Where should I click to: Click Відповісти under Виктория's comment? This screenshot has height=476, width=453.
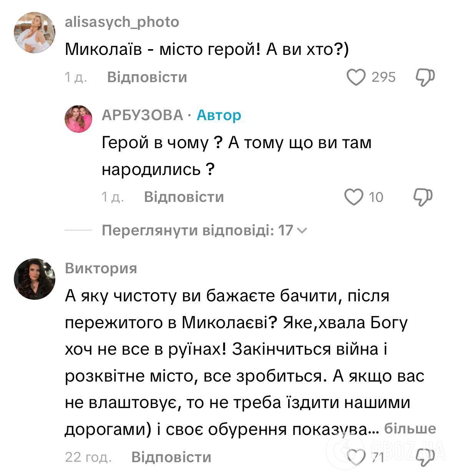click(x=171, y=457)
